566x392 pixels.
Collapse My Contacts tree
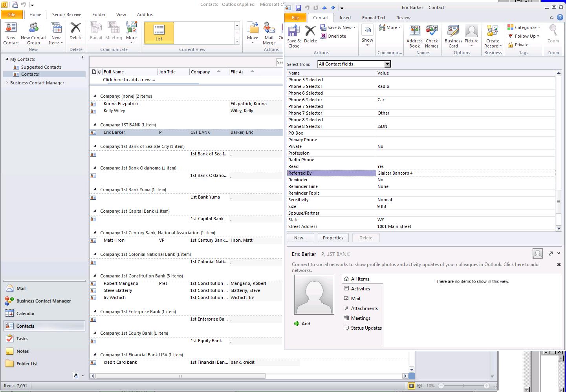point(7,59)
